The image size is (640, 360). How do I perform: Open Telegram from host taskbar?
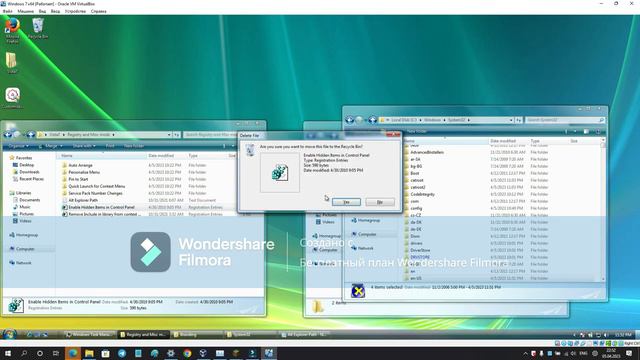[122, 353]
